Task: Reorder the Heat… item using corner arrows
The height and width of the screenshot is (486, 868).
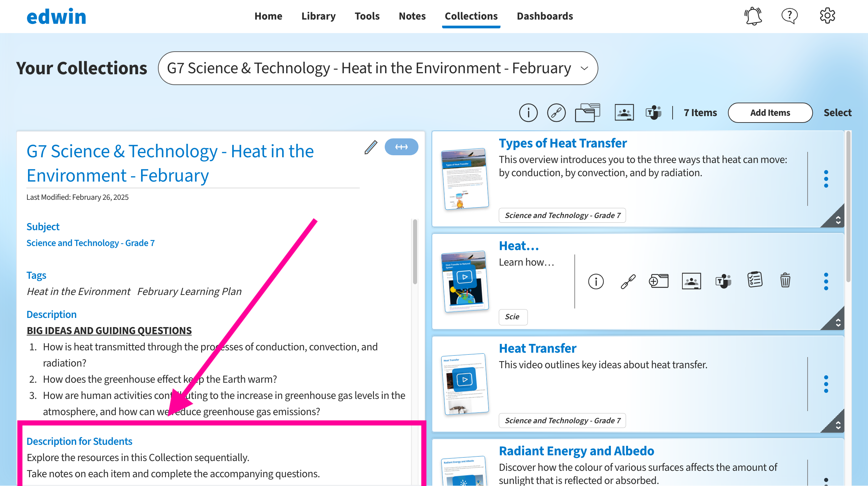Action: point(838,323)
